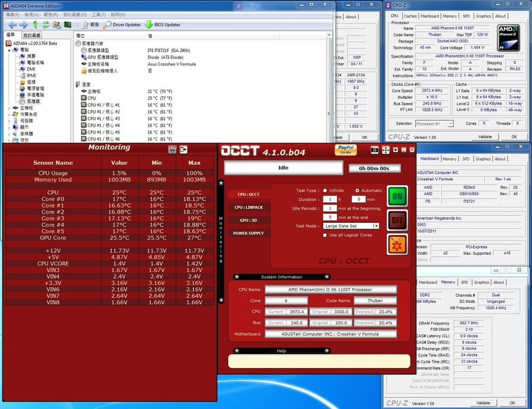532x409 pixels.
Task: Open Driver Updates in AIDA64 toolbar
Action: tap(122, 24)
